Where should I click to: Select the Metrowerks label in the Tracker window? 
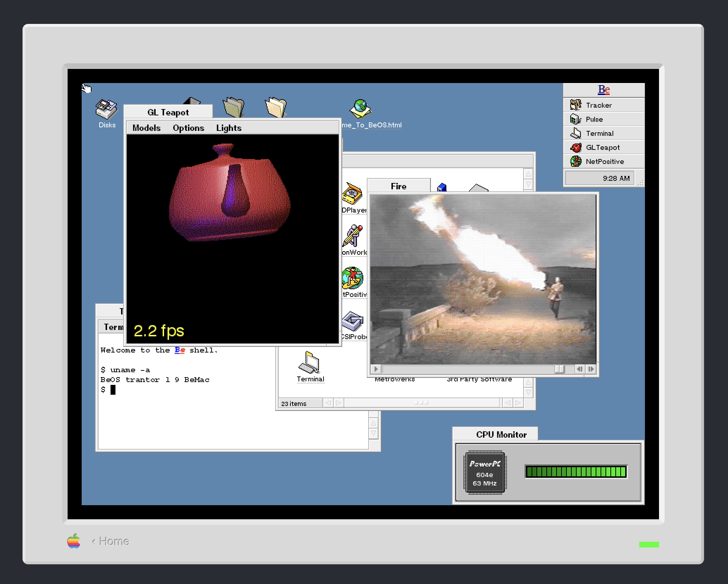395,379
